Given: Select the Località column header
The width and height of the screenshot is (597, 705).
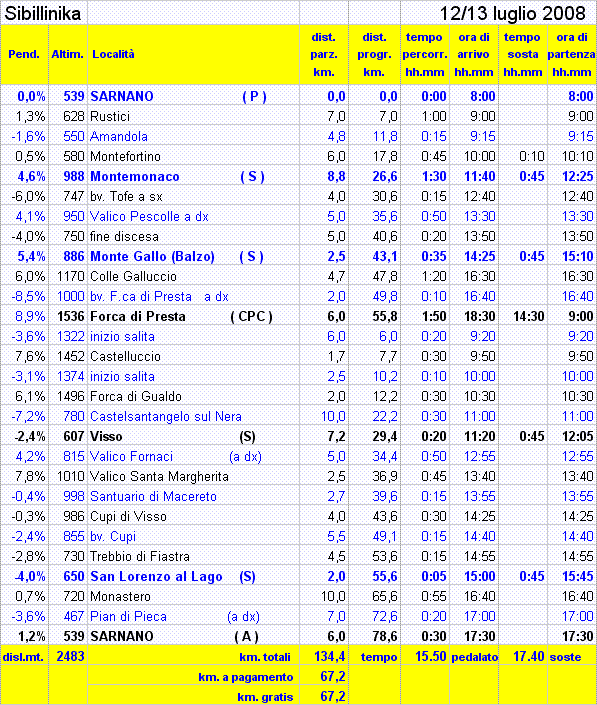Looking at the screenshot, I should tap(193, 54).
